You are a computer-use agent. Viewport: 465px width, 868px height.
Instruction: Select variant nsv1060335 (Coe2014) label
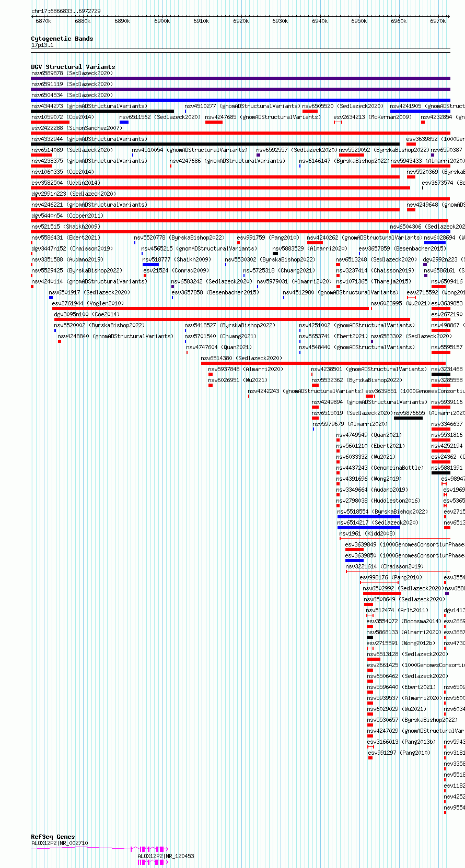pos(63,172)
